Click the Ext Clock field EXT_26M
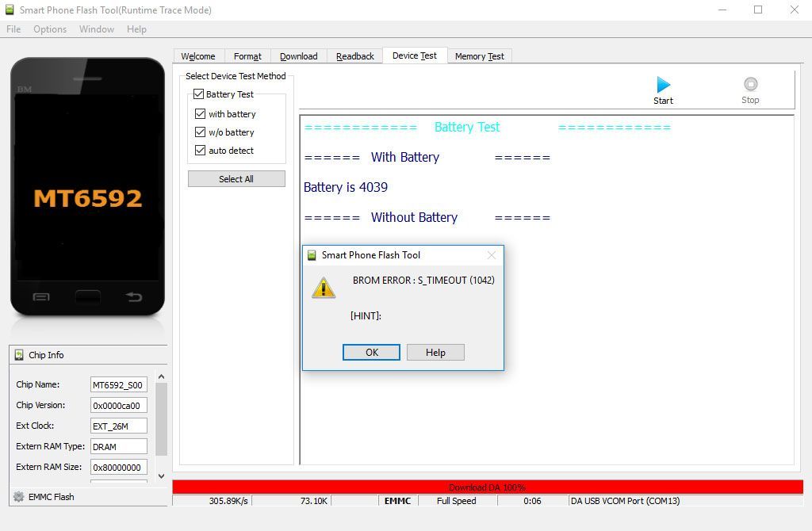This screenshot has height=531, width=812. coord(119,426)
